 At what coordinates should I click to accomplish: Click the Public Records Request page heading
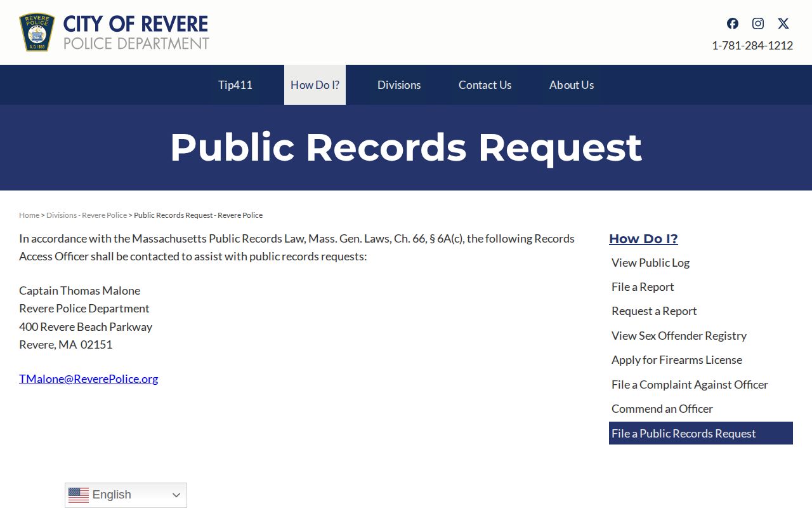[406, 147]
